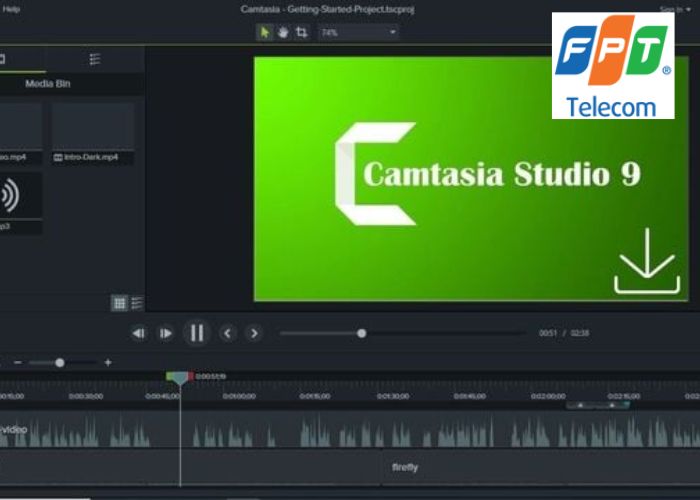Switch Media Bin to thumbnail grid view
Image resolution: width=700 pixels, height=500 pixels.
(x=120, y=303)
